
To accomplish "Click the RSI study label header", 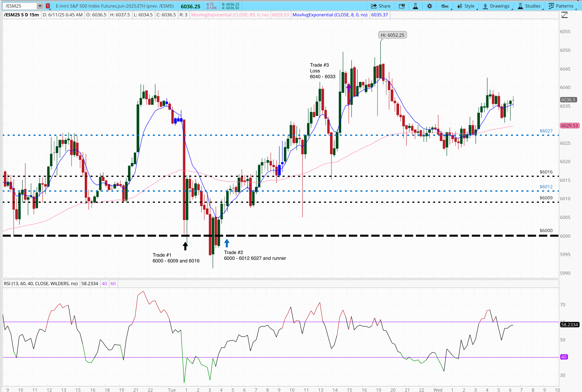I will [x=41, y=284].
